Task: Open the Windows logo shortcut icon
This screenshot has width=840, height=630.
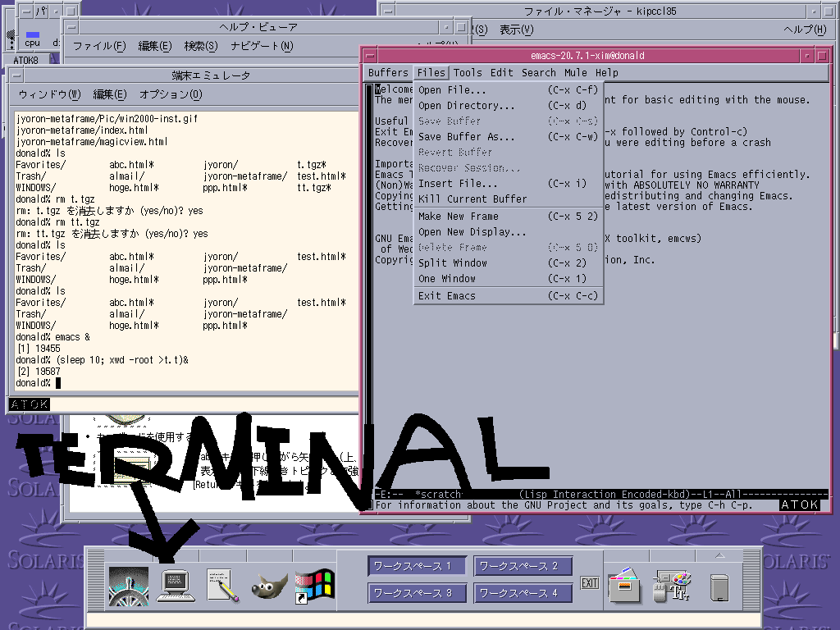Action: tap(315, 587)
